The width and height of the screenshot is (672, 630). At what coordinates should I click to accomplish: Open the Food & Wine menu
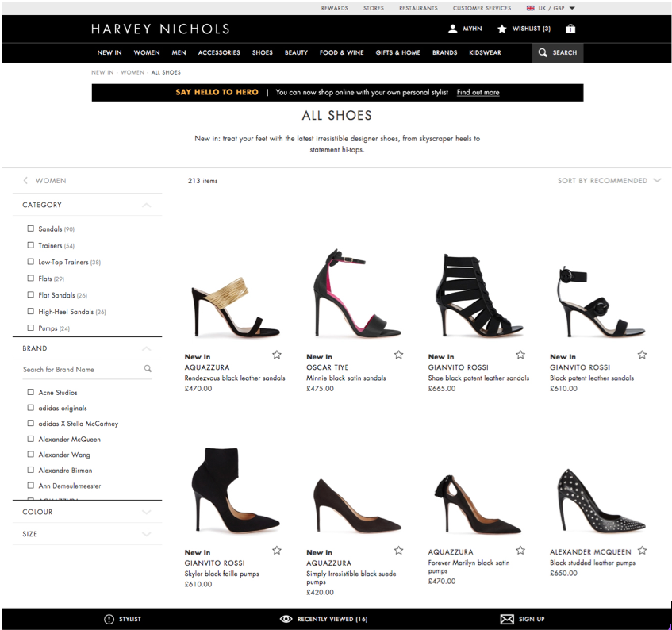[x=342, y=52]
